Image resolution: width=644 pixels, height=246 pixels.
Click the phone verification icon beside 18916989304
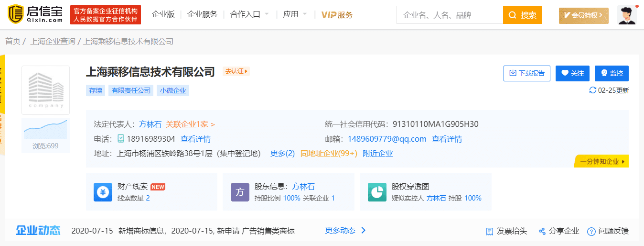(121, 139)
